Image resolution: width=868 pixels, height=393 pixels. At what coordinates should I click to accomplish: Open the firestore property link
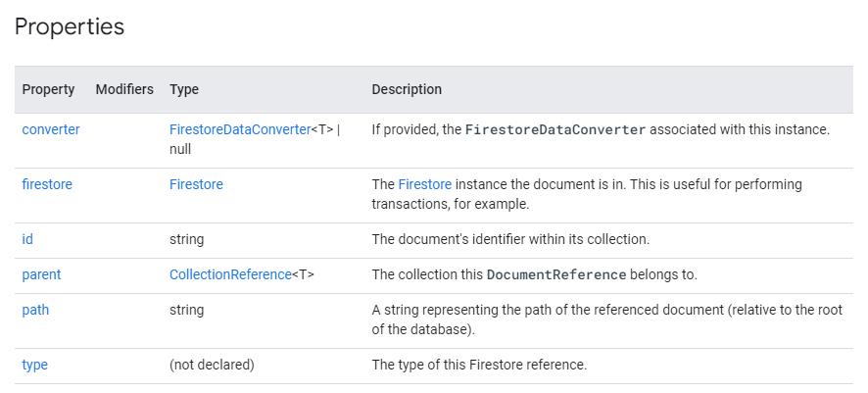click(47, 184)
